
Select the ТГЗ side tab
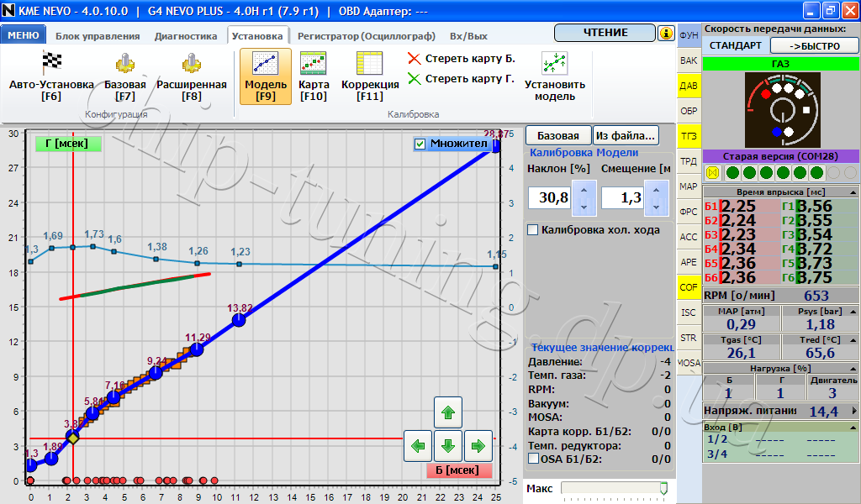pos(689,136)
